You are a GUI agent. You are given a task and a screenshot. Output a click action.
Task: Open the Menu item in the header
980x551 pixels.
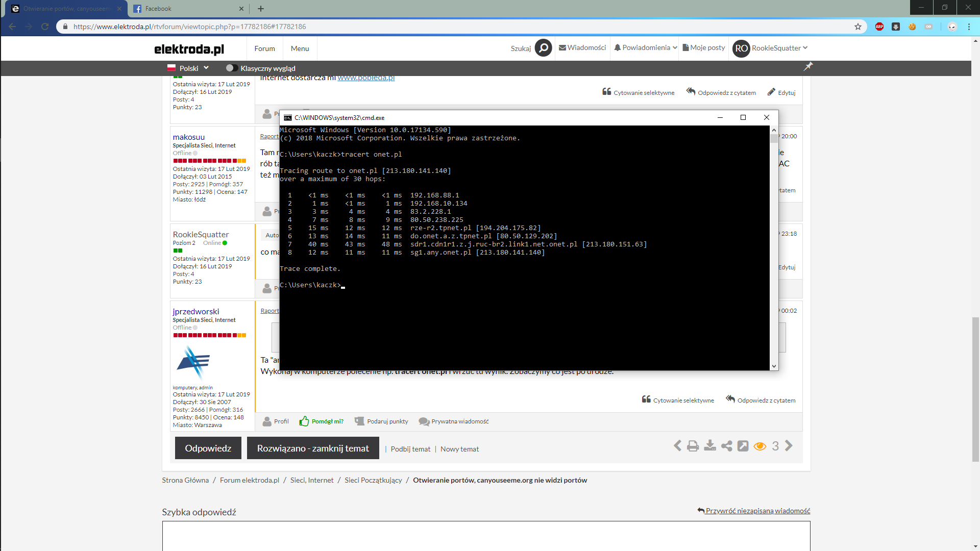(x=300, y=48)
